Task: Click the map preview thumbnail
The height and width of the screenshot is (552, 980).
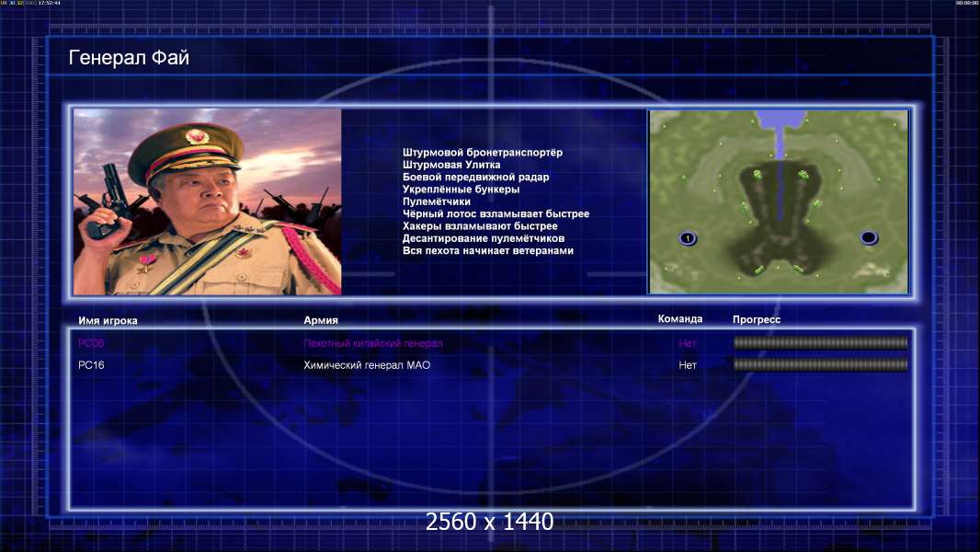Action: tap(778, 201)
